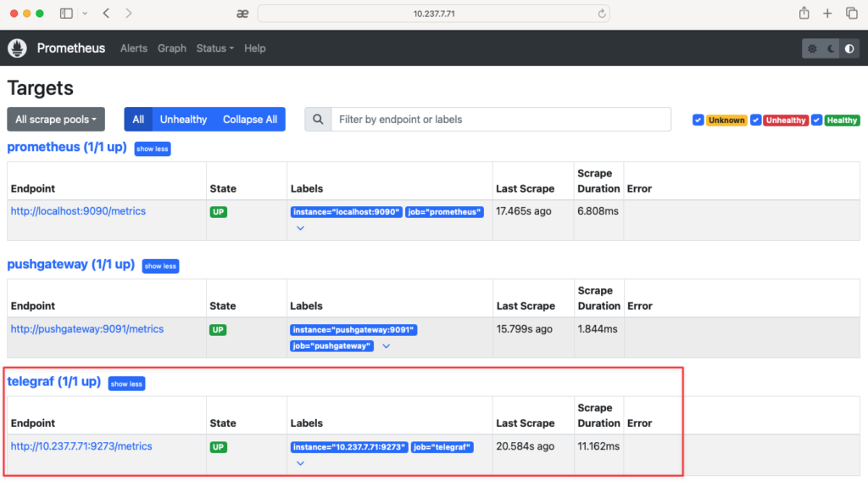Open the Safari share icon

pos(804,13)
